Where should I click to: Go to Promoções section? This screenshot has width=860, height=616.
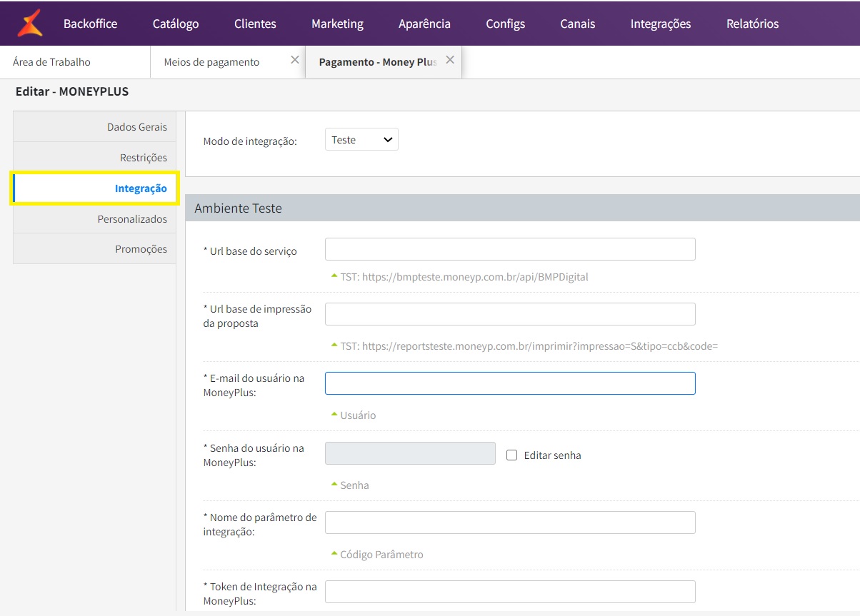94,249
